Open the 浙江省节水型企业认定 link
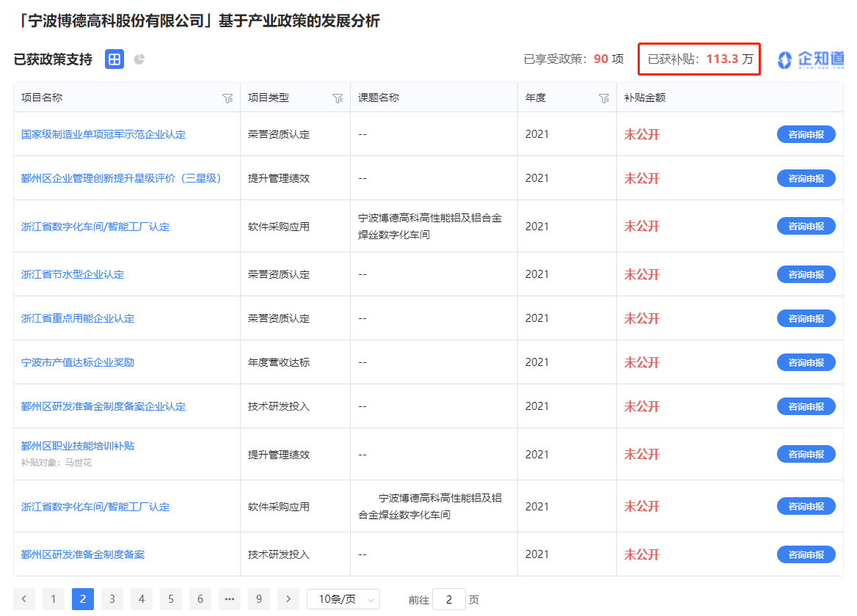The width and height of the screenshot is (857, 616). tap(73, 274)
